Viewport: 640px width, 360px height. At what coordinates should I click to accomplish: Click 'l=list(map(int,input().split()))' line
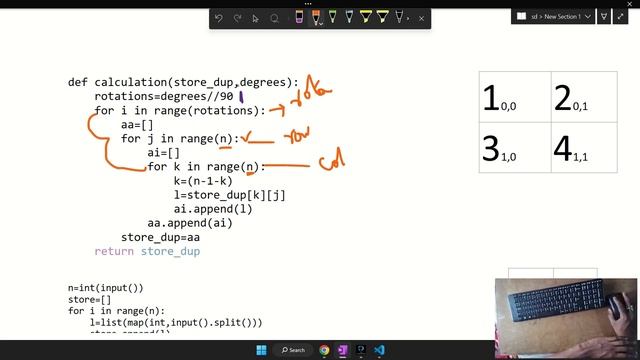tap(176, 322)
